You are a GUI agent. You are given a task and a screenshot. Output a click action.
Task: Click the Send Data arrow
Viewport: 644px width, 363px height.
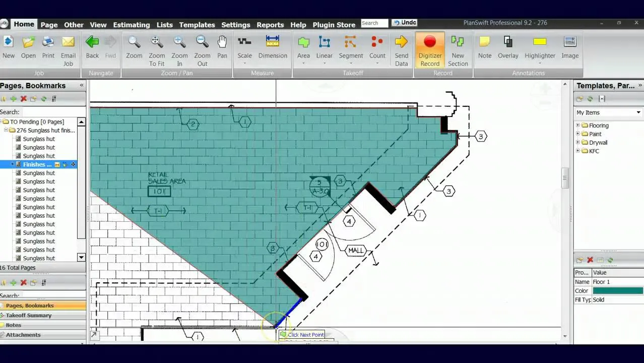[402, 51]
